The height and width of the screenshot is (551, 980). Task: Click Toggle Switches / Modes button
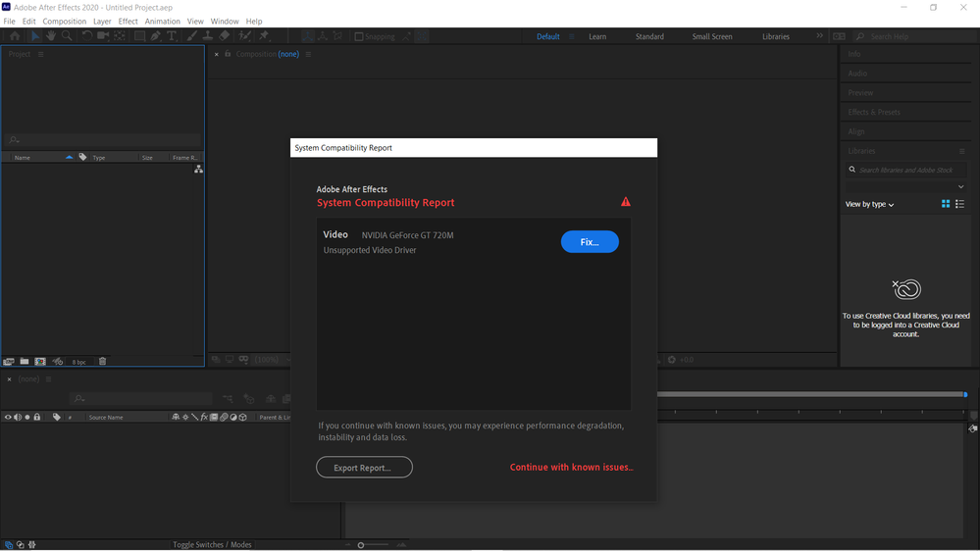pyautogui.click(x=212, y=545)
